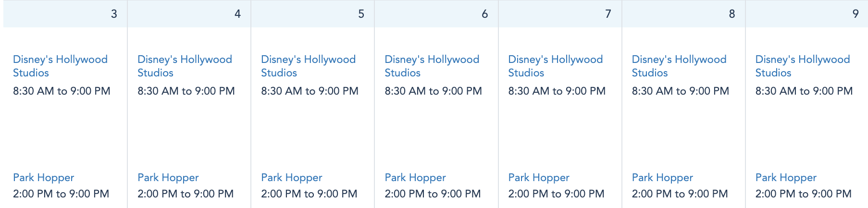The width and height of the screenshot is (868, 208).
Task: Click the Park Hopper link on day 3
Action: (x=43, y=178)
